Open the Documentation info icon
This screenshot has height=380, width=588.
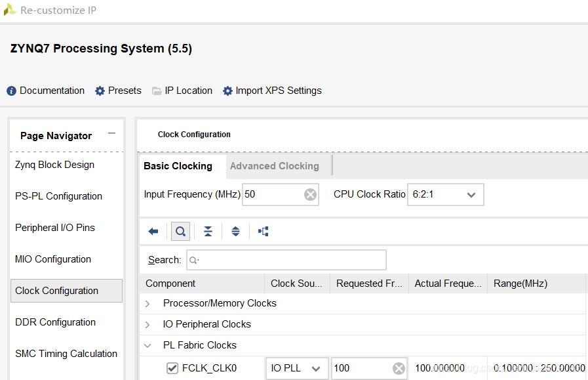(x=11, y=91)
